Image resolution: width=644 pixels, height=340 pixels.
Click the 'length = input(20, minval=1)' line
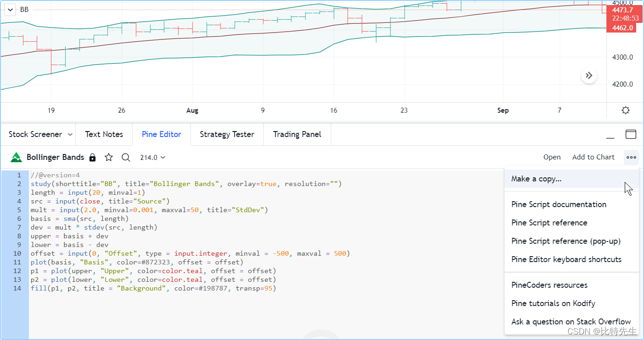(x=88, y=192)
